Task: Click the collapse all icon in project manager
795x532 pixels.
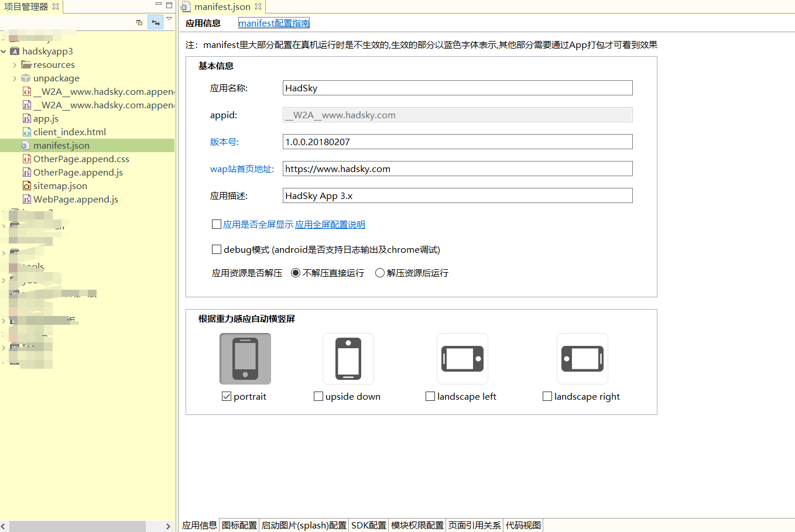Action: tap(139, 22)
